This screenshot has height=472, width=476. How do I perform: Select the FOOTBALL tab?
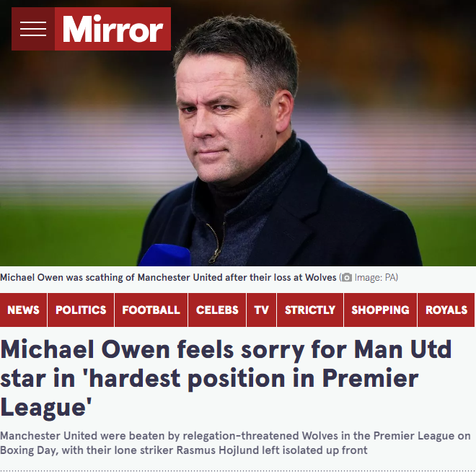click(151, 310)
